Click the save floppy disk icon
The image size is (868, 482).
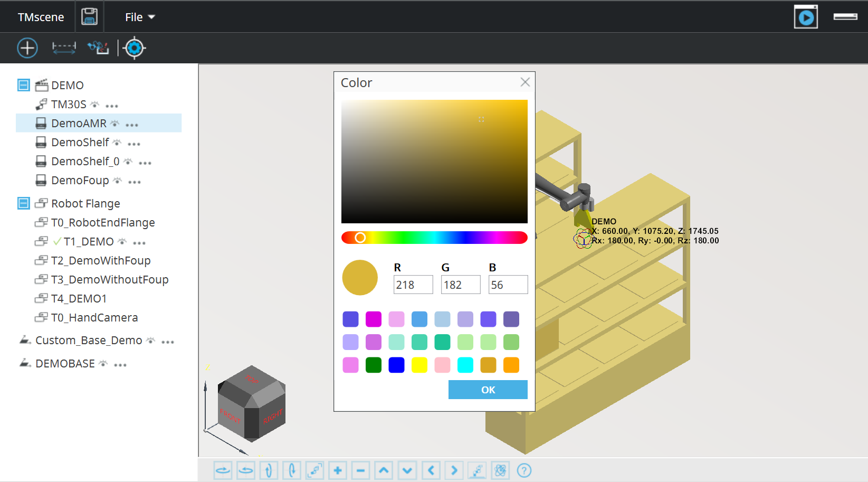point(89,17)
